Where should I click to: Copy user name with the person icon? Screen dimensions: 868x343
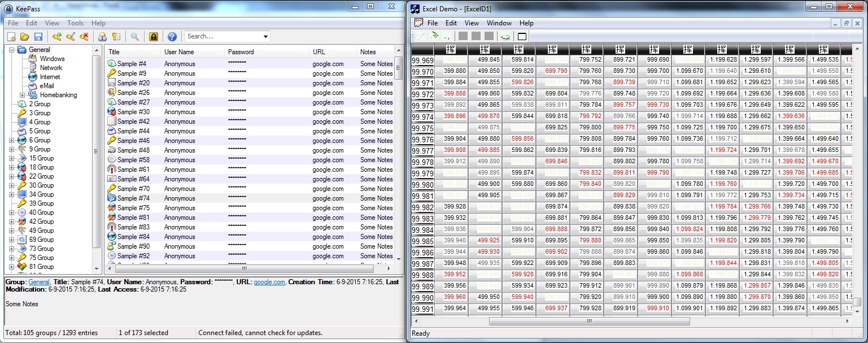[x=102, y=37]
